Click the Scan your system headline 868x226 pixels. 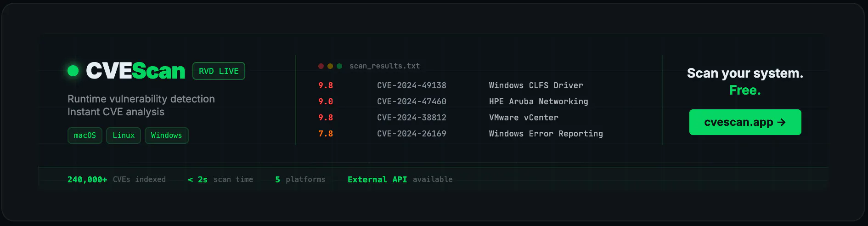pos(745,73)
